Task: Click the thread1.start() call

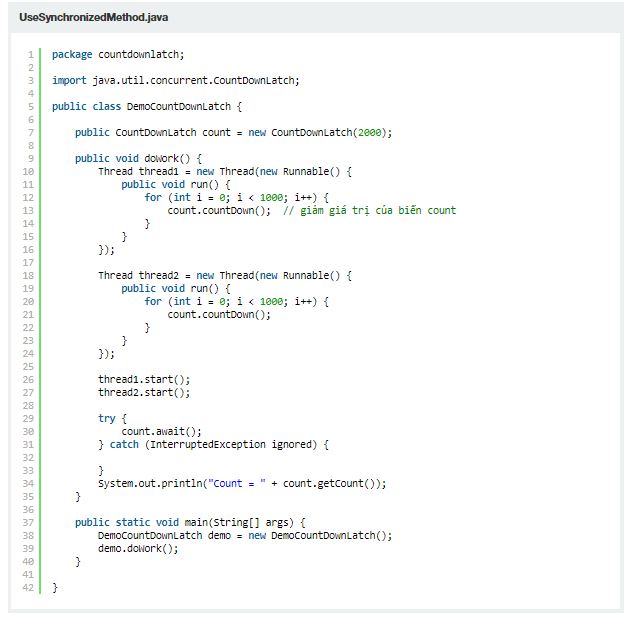Action: click(x=143, y=379)
